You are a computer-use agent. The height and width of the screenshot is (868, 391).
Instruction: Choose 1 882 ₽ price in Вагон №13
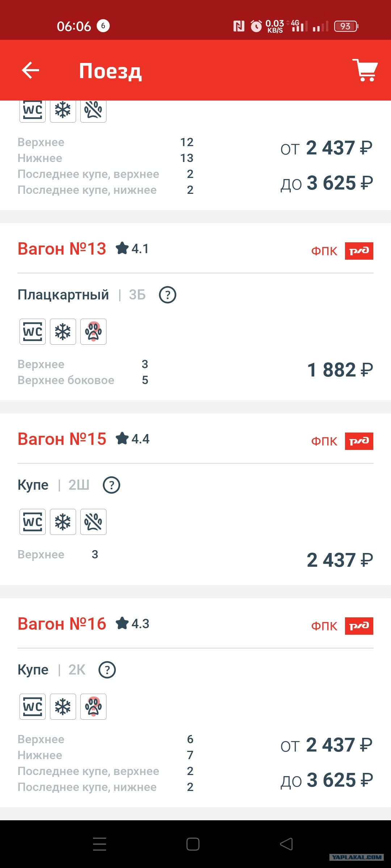click(x=340, y=370)
